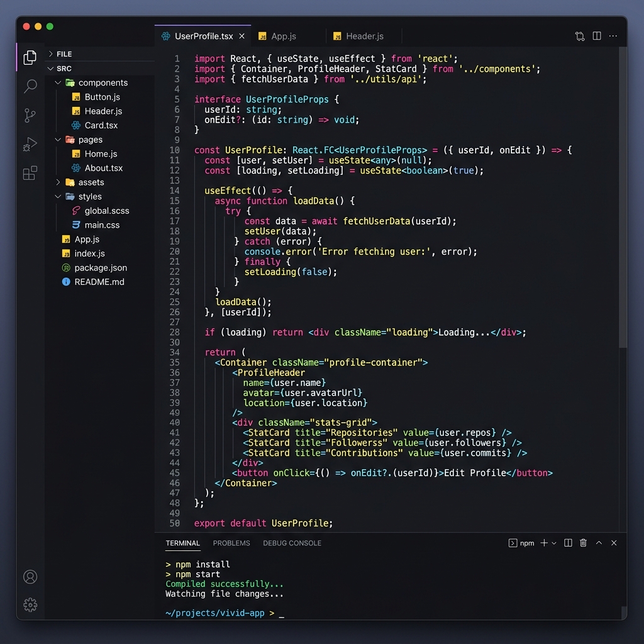Click the npm terminal shell icon
The width and height of the screenshot is (644, 644).
coord(513,543)
